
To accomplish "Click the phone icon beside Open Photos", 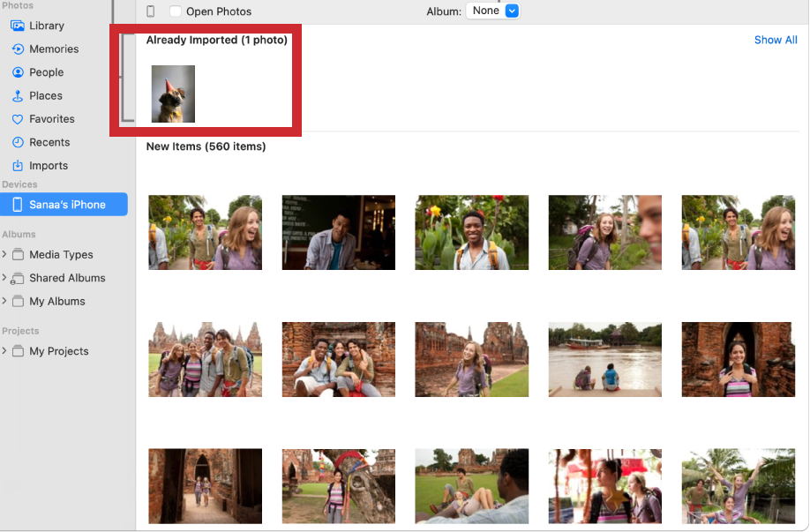I will (x=150, y=11).
